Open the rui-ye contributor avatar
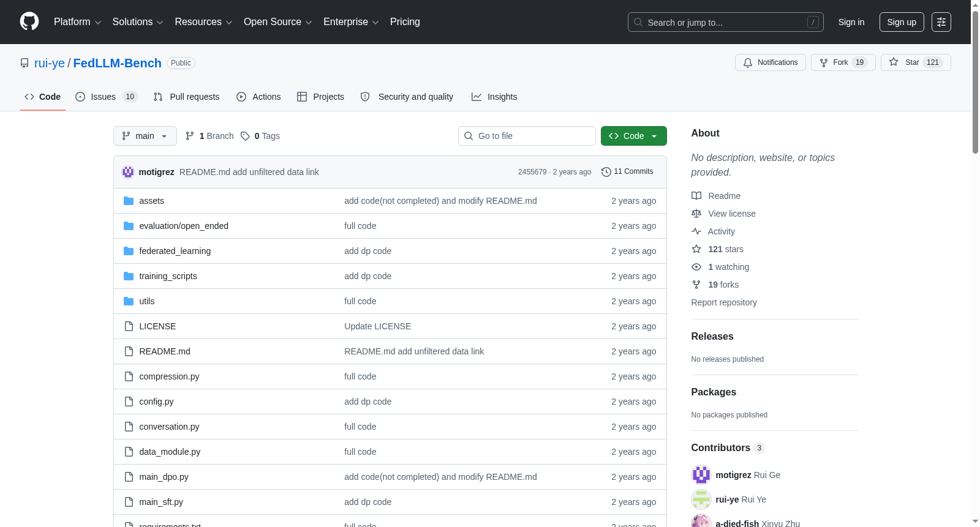 pos(701,499)
